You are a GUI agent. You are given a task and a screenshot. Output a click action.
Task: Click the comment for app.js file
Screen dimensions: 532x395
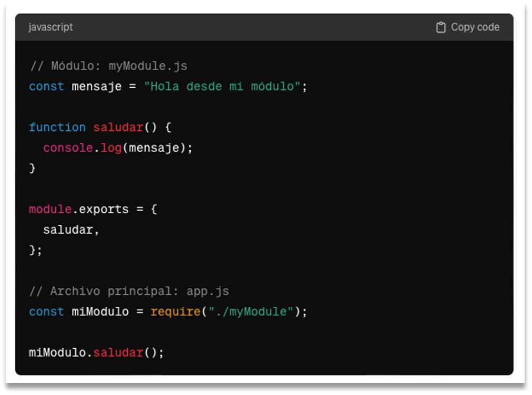pos(129,291)
